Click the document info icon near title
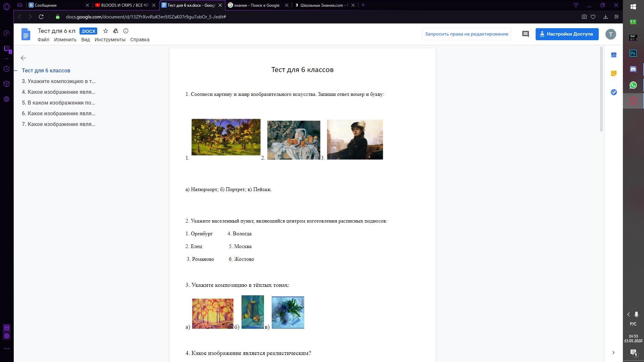This screenshot has width=644, height=362. point(126,31)
